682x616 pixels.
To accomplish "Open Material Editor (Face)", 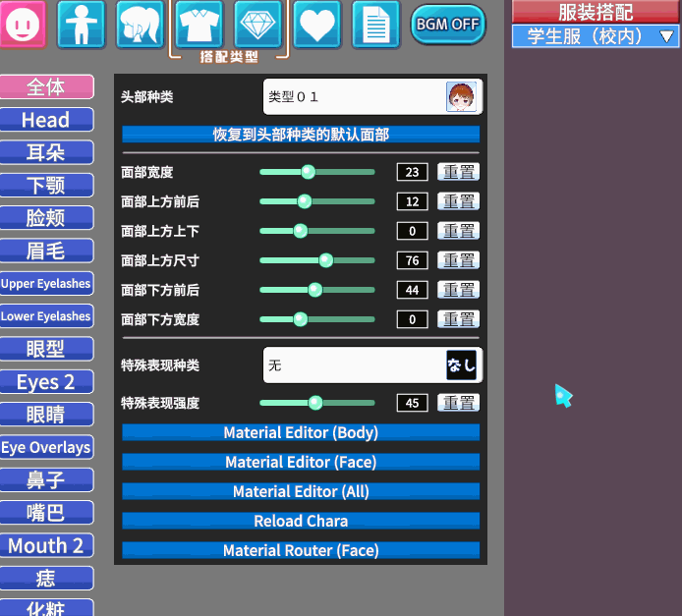I will pyautogui.click(x=301, y=462).
